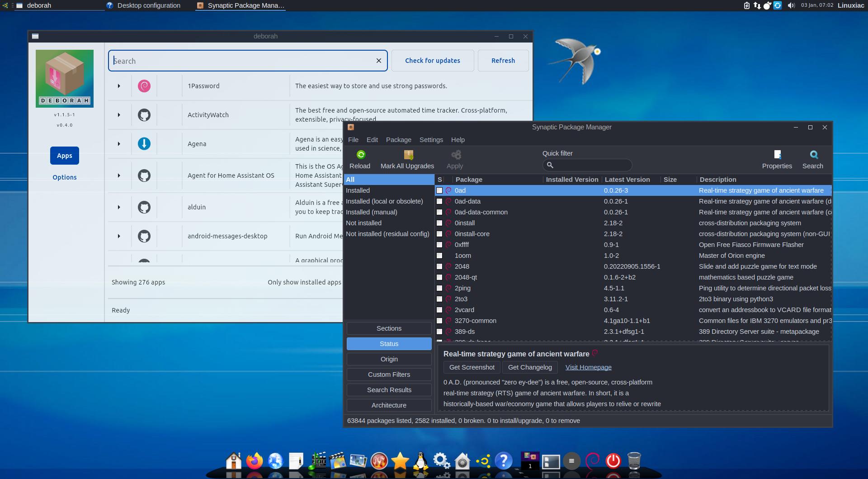Expand the Agena row arrow

coord(119,144)
